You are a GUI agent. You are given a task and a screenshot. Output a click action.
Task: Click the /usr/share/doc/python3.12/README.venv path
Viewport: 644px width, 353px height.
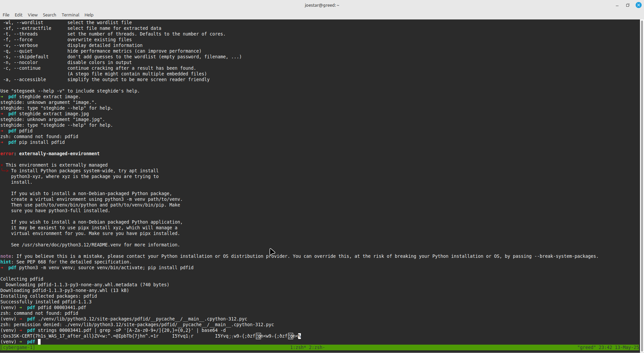(71, 245)
